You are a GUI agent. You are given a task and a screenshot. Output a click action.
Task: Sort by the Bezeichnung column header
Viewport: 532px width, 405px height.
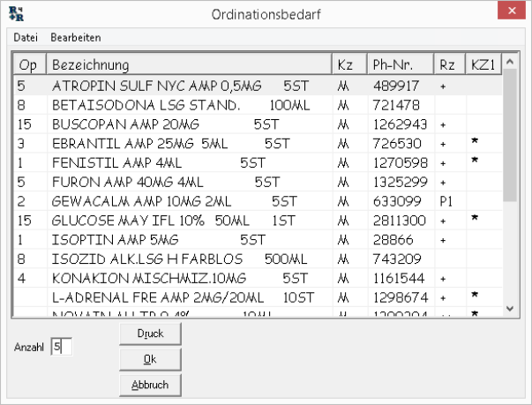pos(189,64)
